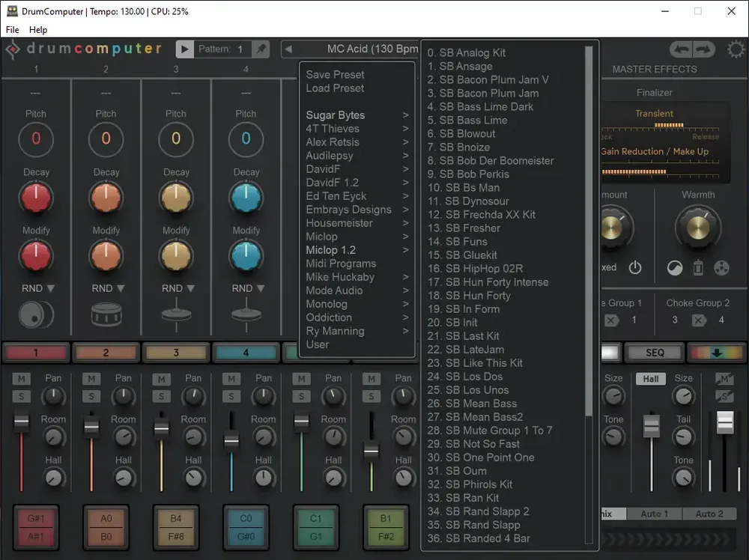Click the half-circle icon below Warmth
This screenshot has height=560, width=749.
point(675,268)
